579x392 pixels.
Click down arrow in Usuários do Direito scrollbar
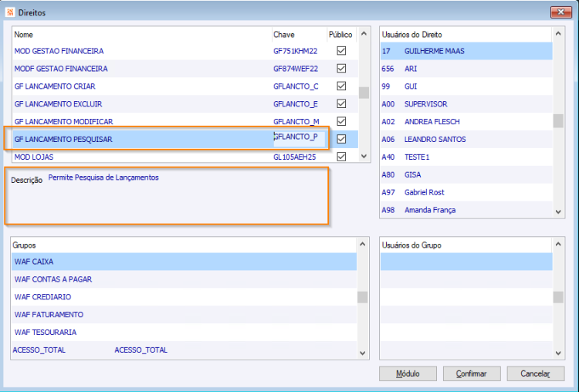[x=558, y=212]
